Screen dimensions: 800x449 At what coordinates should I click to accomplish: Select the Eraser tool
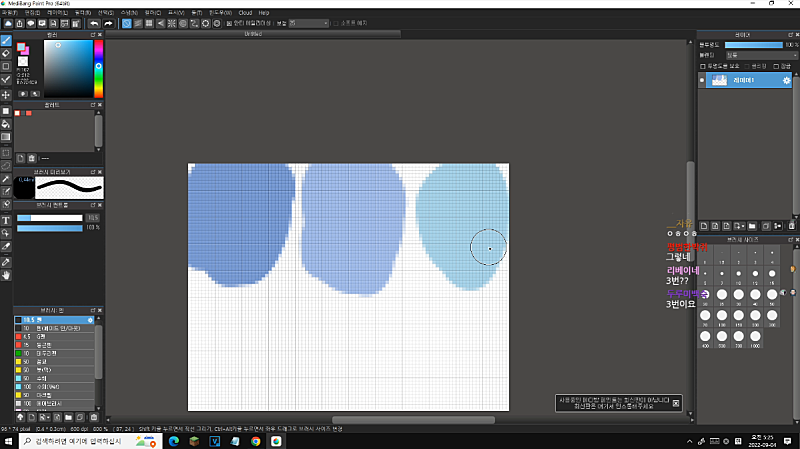point(6,53)
